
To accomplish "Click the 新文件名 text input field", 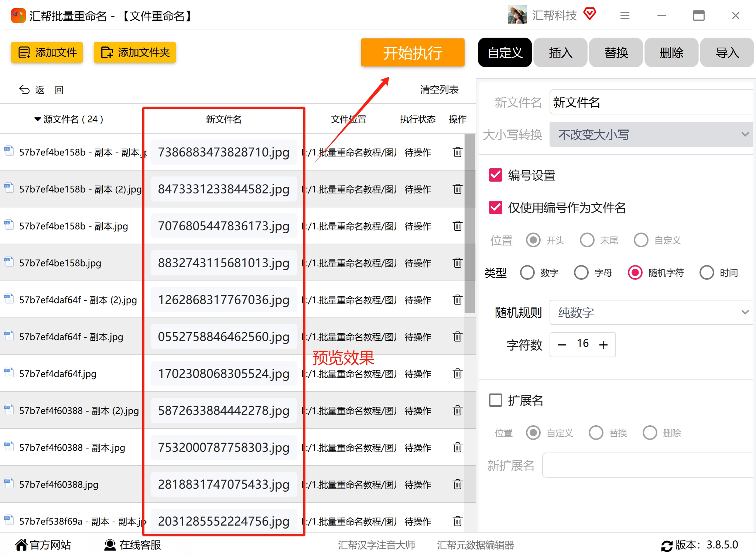I will click(x=651, y=102).
